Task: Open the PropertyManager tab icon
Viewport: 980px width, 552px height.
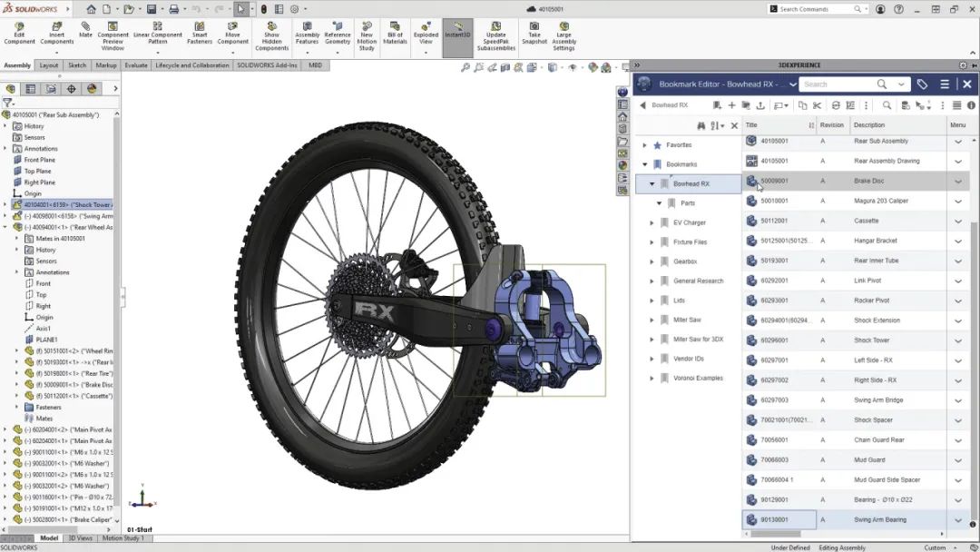Action: pos(31,89)
